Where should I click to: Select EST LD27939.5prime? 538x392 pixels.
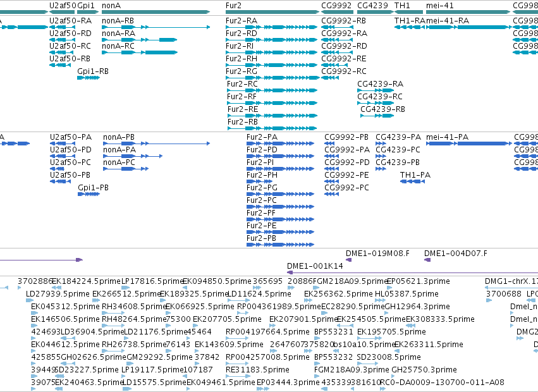point(30,300)
